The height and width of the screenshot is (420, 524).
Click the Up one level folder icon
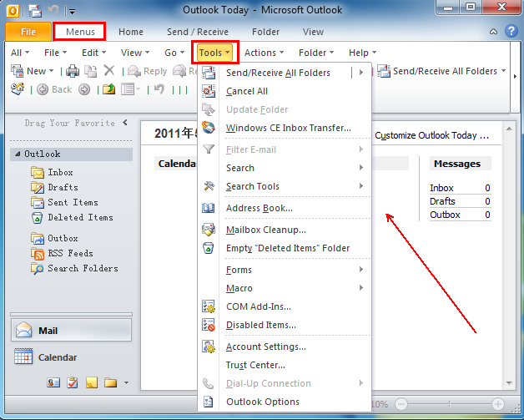pyautogui.click(x=108, y=89)
